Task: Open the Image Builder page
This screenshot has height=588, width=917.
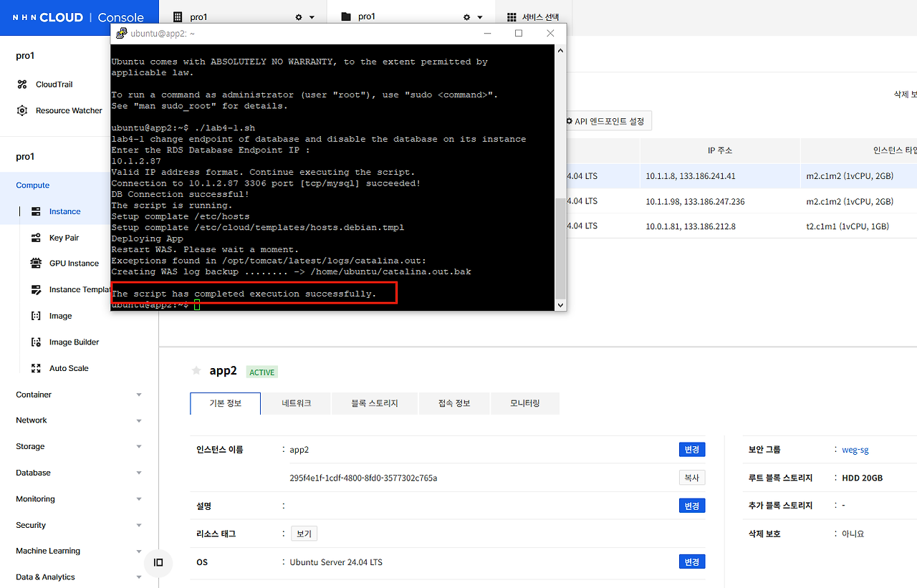Action: [74, 342]
